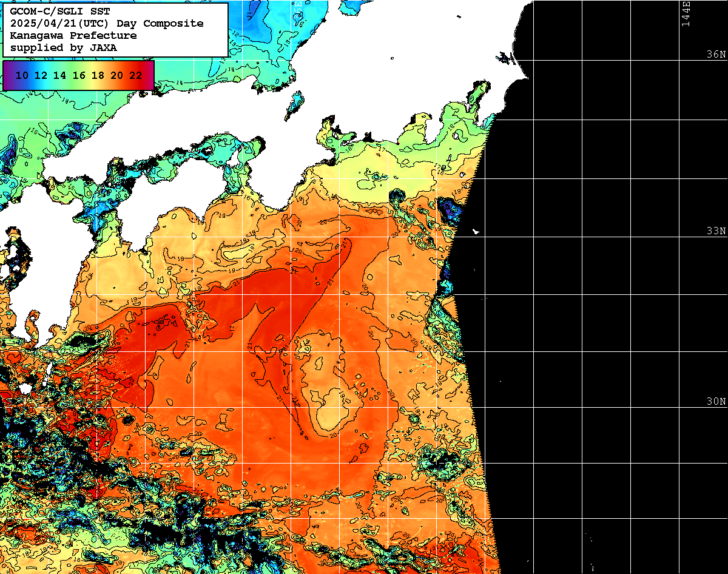Click the '36N' latitude label
Viewport: 728px width, 574px height.
(x=716, y=54)
